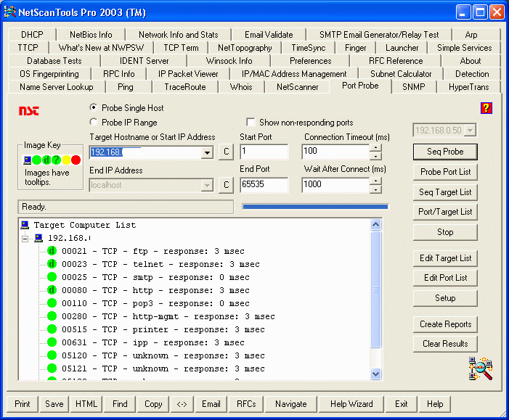
Task: Click the results list vertical scrollbar thumb
Action: (375, 289)
